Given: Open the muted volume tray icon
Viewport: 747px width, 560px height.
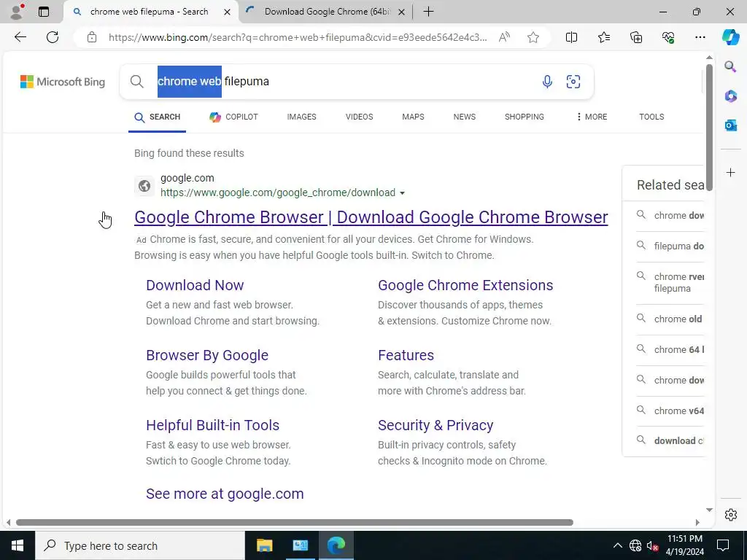Looking at the screenshot, I should tap(652, 545).
